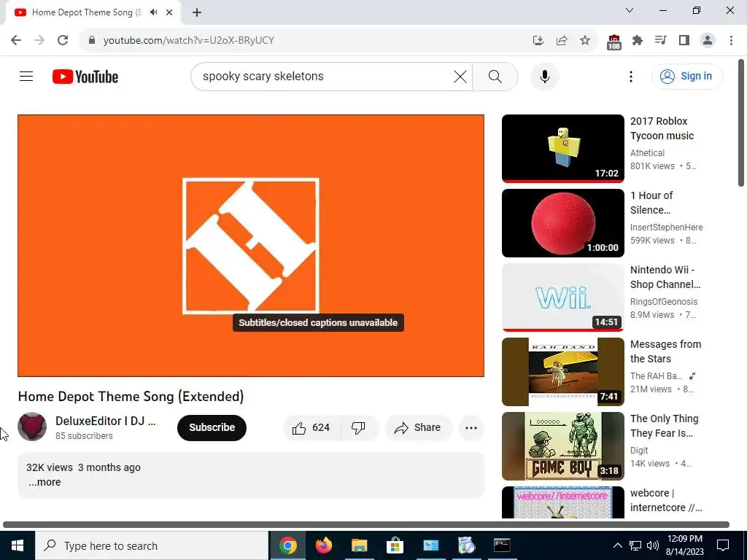This screenshot has width=747, height=560.
Task: Open the webcore internetcore video title
Action: [665, 500]
